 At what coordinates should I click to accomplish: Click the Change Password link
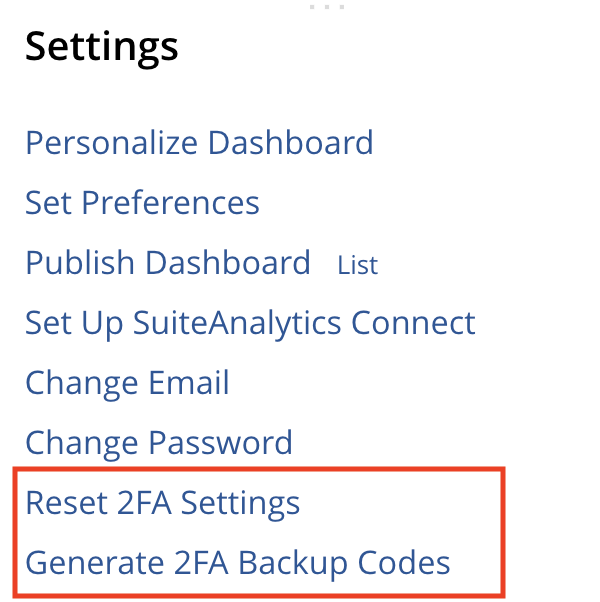point(159,443)
